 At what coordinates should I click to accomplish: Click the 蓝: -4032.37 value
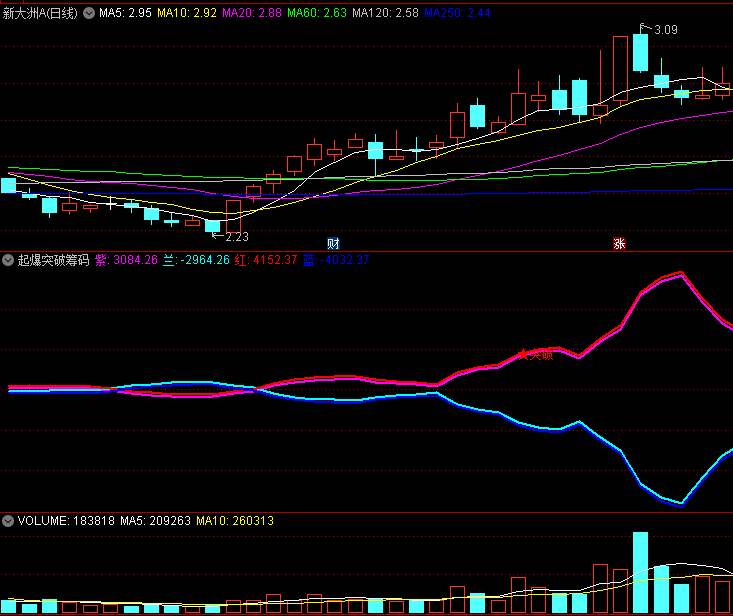[336, 260]
